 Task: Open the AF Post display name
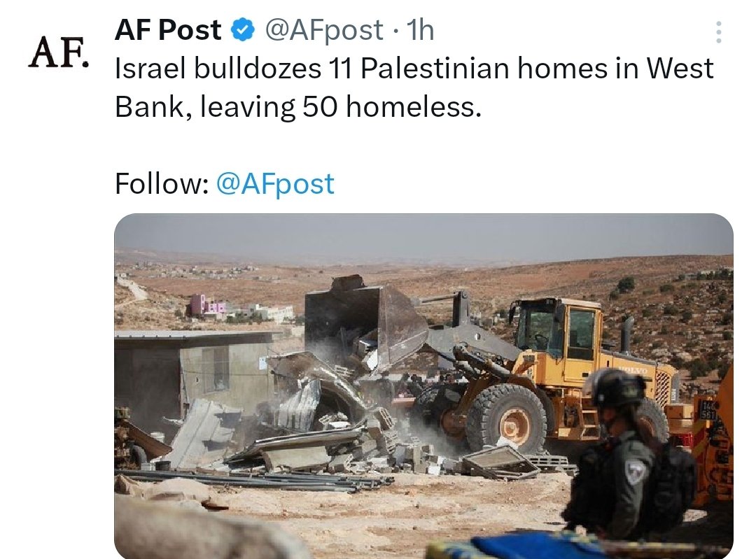168,30
